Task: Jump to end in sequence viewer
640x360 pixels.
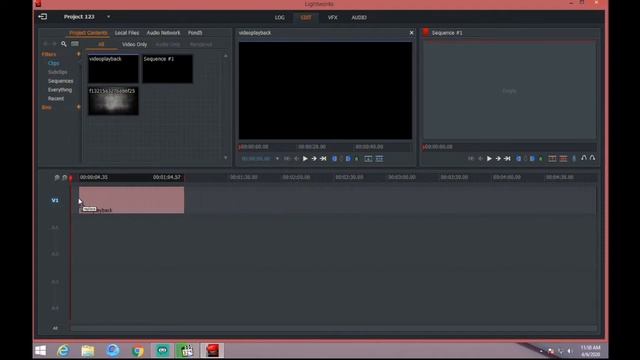Action: [507, 158]
